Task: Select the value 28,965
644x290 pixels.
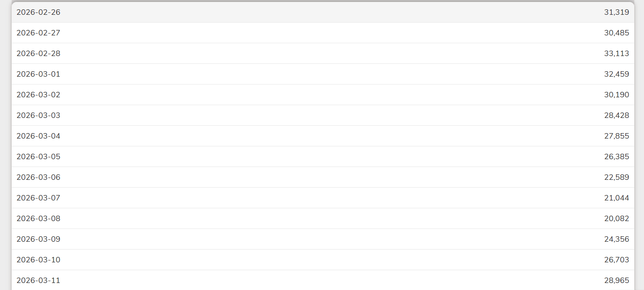Action: (x=616, y=280)
